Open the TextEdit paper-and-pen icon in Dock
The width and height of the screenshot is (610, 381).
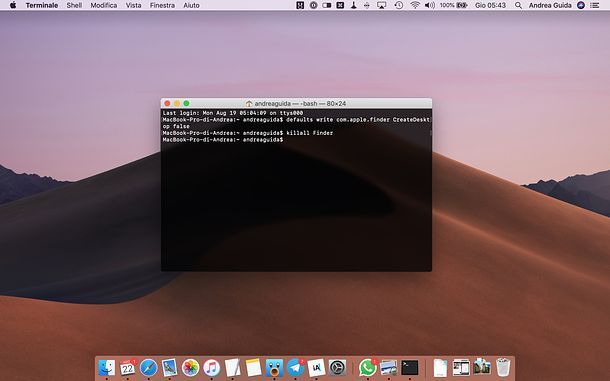[x=233, y=367]
